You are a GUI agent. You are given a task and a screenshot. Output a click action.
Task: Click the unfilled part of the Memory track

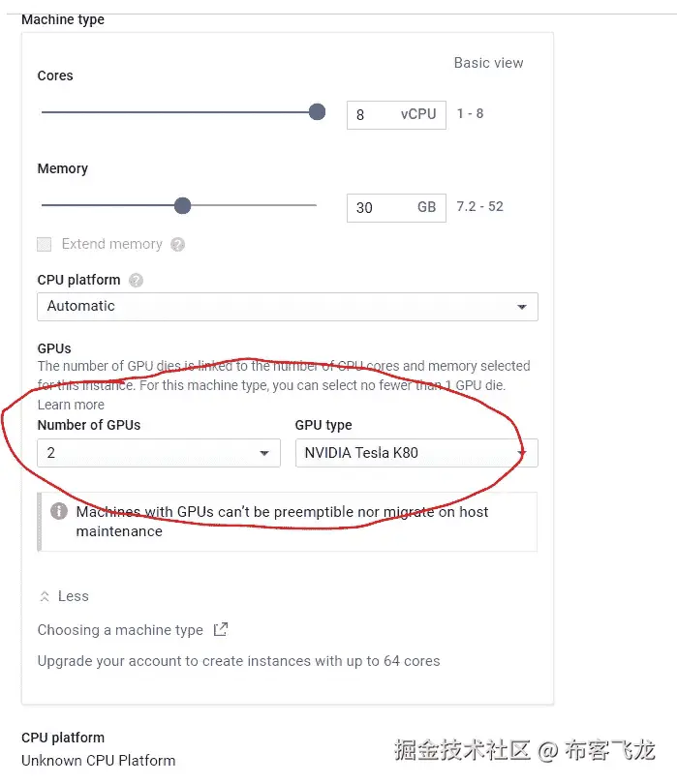254,205
